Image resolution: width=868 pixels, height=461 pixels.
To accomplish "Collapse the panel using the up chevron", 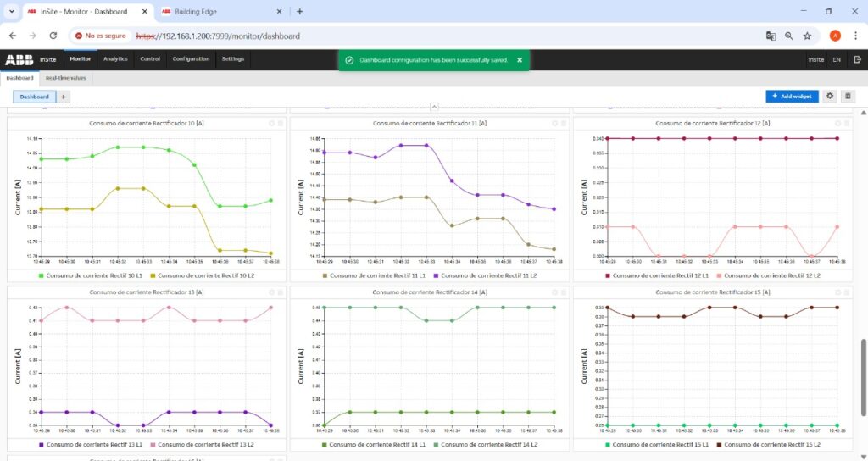I will pos(434,106).
